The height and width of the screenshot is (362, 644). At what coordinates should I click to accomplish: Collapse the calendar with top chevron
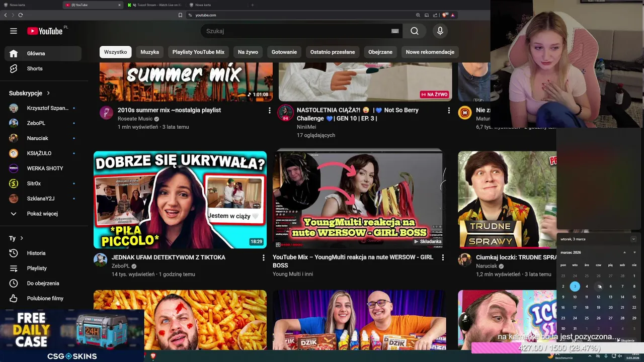633,239
